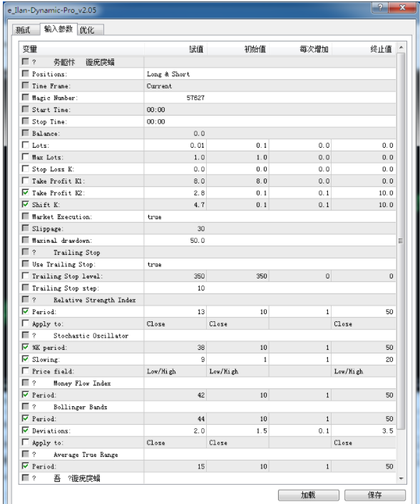
Task: Click the 保存 button
Action: [x=375, y=495]
